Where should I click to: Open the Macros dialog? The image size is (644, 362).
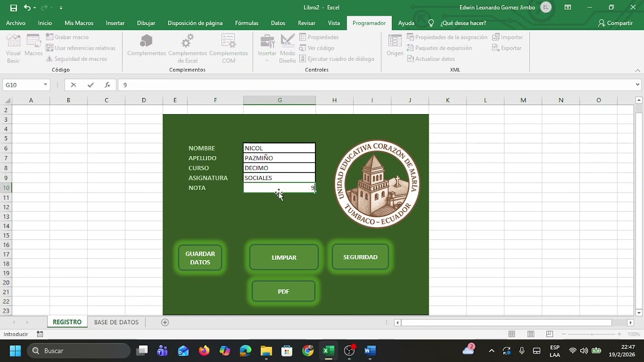(x=34, y=45)
